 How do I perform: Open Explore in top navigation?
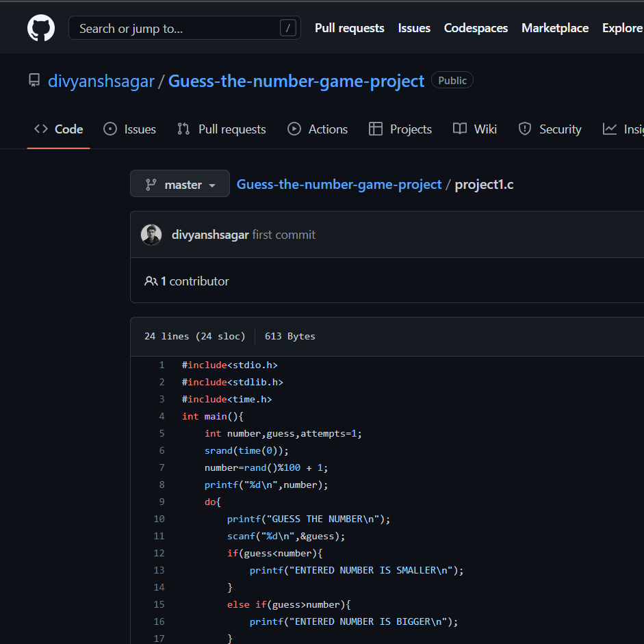(622, 28)
